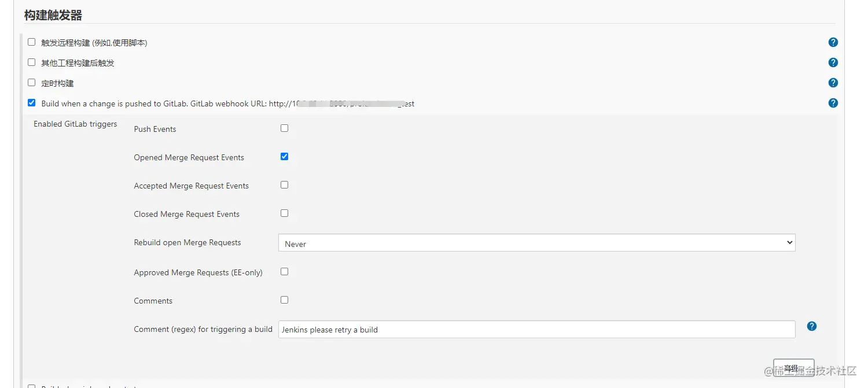
Task: Click the Comments label text
Action: [x=153, y=301]
